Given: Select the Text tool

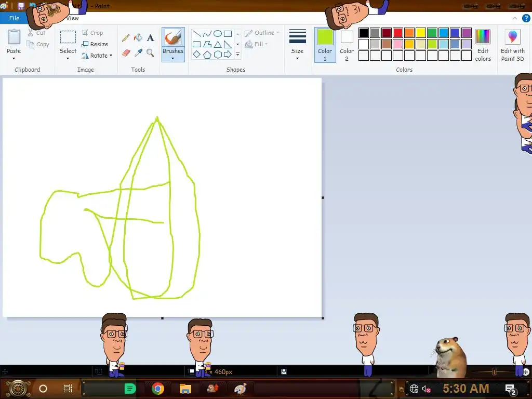Looking at the screenshot, I should (150, 37).
